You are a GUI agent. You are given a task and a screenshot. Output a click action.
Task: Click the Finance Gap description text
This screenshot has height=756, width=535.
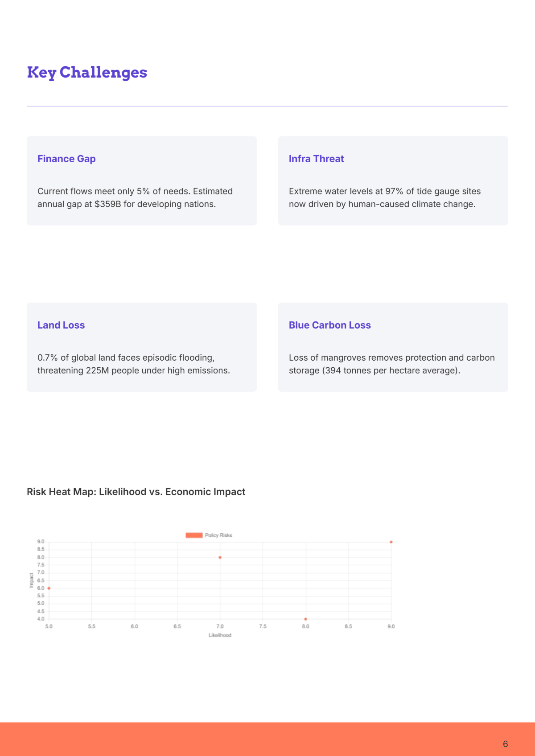(x=135, y=197)
